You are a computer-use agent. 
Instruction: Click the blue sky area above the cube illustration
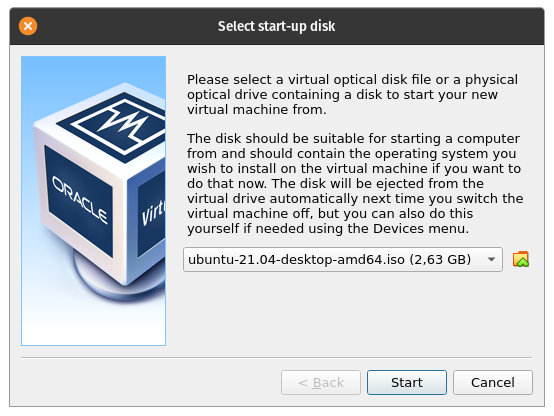click(x=93, y=69)
